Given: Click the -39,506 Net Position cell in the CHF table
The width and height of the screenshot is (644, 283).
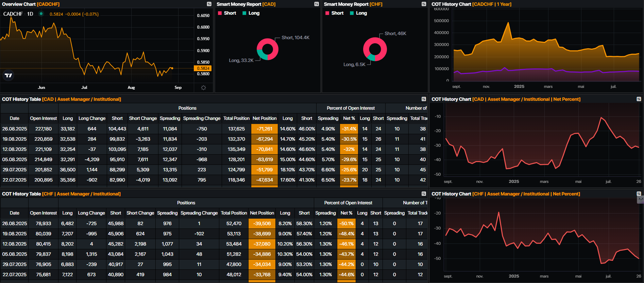Looking at the screenshot, I should tap(262, 223).
